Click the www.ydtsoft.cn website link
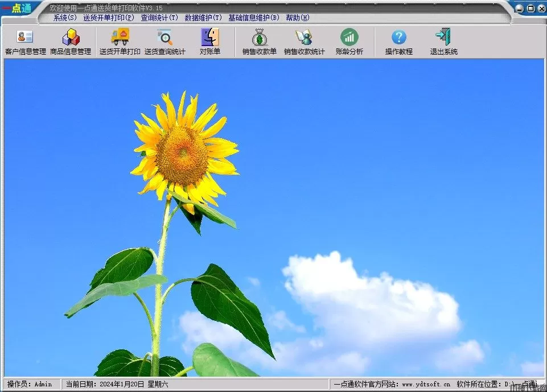The image size is (547, 392). point(426,384)
